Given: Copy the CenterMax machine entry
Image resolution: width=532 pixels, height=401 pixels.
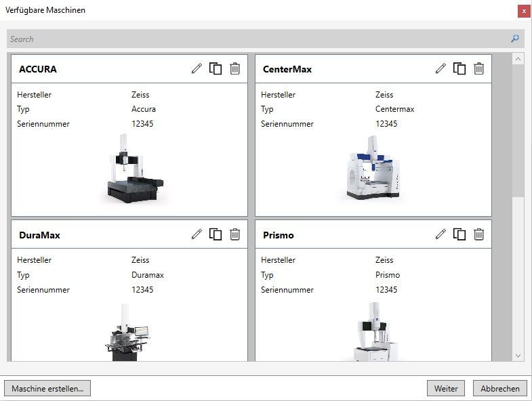Looking at the screenshot, I should [459, 68].
